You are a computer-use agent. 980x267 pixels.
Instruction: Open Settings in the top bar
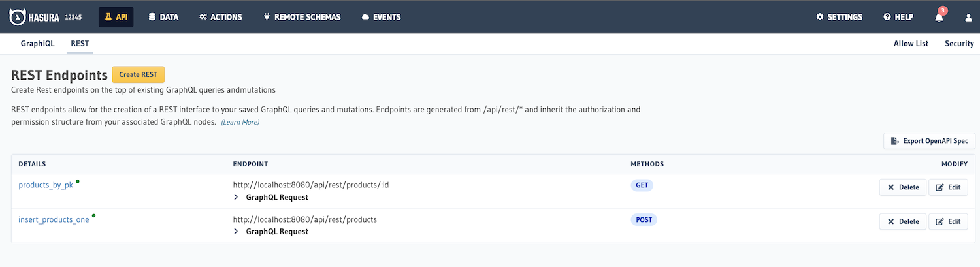[x=839, y=17]
